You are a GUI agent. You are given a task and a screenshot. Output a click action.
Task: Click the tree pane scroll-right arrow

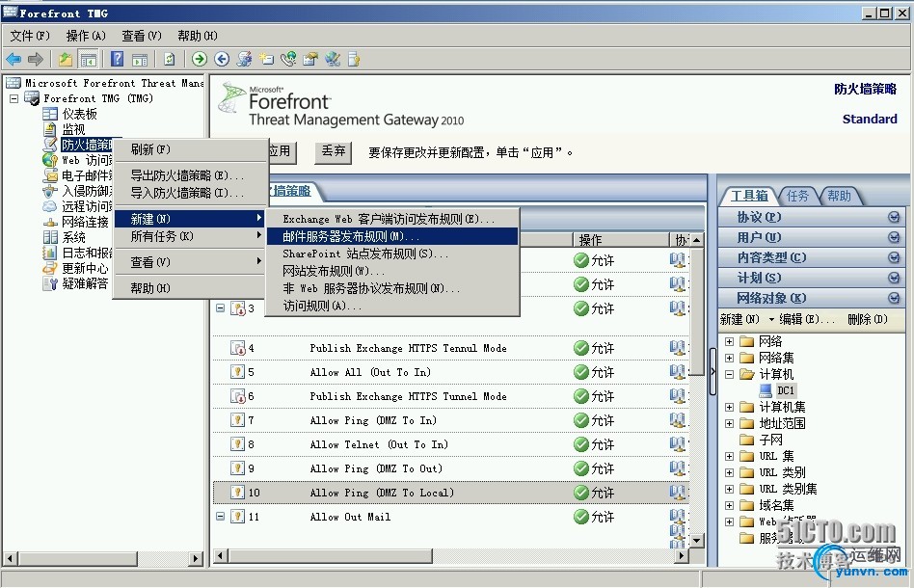tap(196, 558)
